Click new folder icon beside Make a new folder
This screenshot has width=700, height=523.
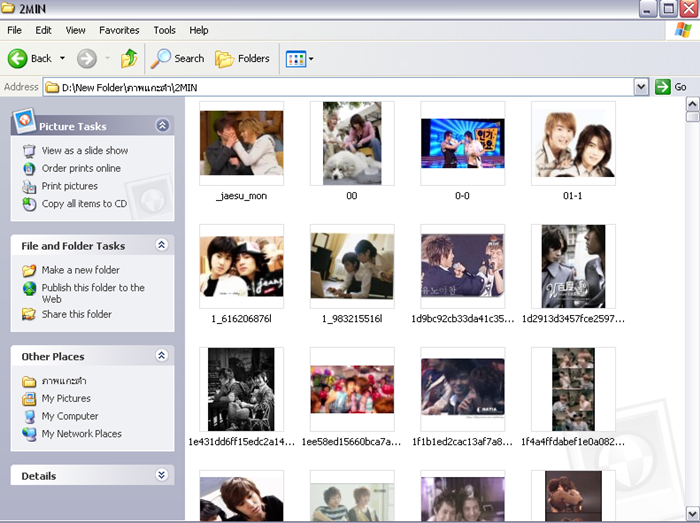click(29, 270)
